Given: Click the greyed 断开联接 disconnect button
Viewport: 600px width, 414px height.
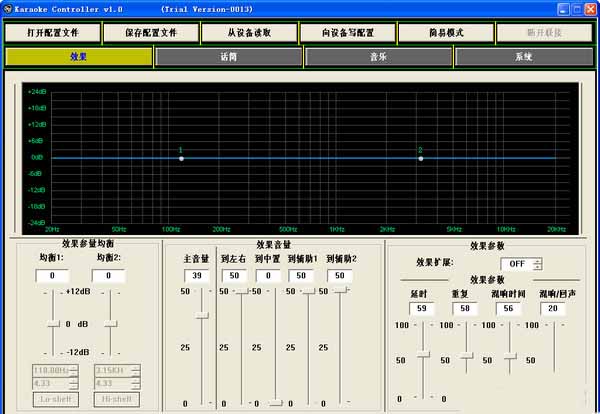Looking at the screenshot, I should (544, 33).
